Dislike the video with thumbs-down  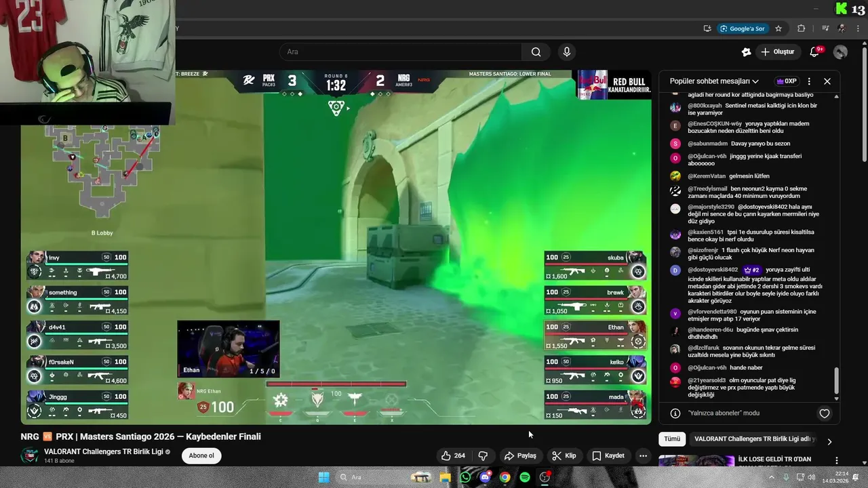tap(484, 455)
